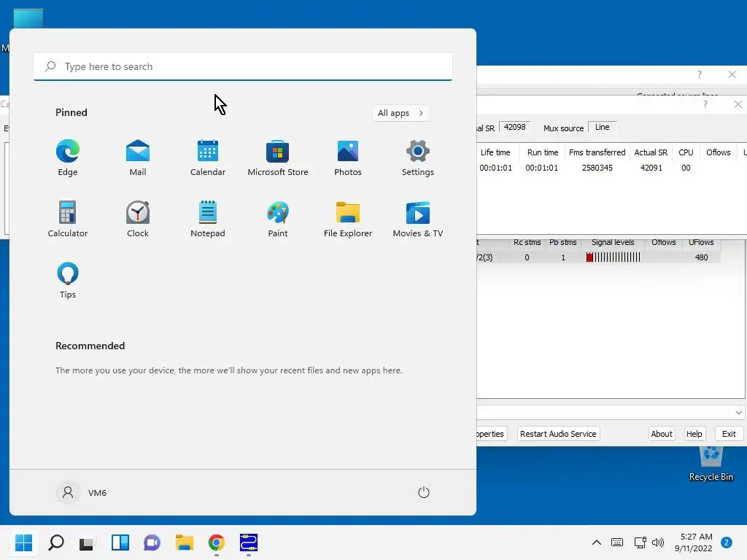Click the Run time column header

(543, 152)
